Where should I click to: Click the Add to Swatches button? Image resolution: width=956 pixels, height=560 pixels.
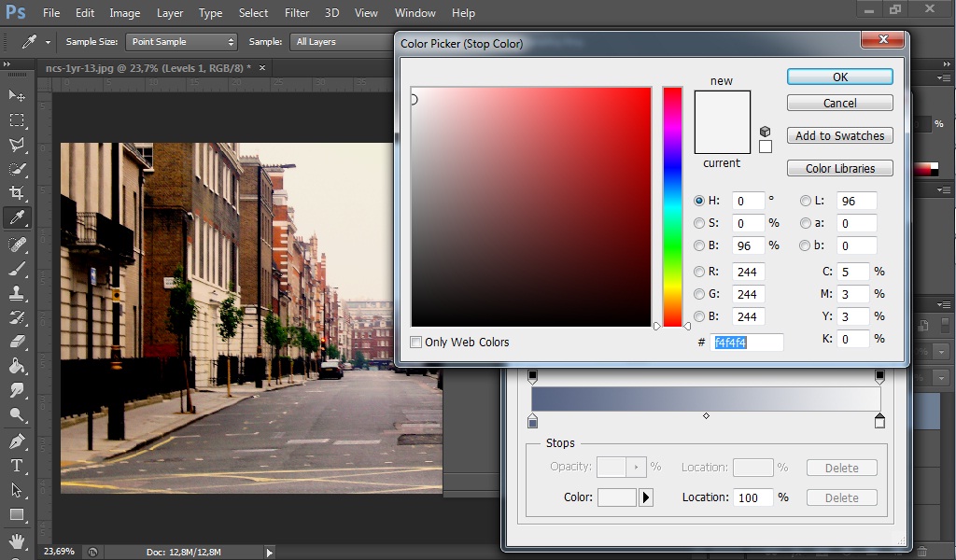click(x=839, y=136)
